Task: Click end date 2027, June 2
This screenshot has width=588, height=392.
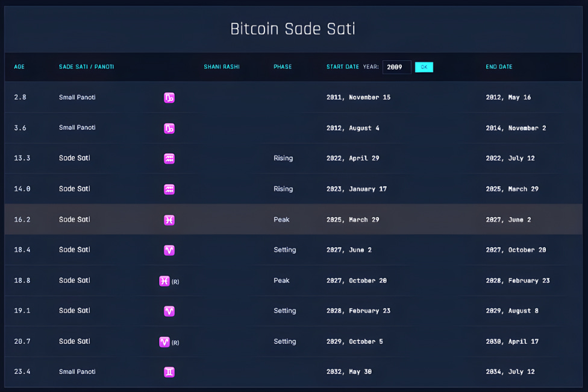Action: click(x=508, y=220)
